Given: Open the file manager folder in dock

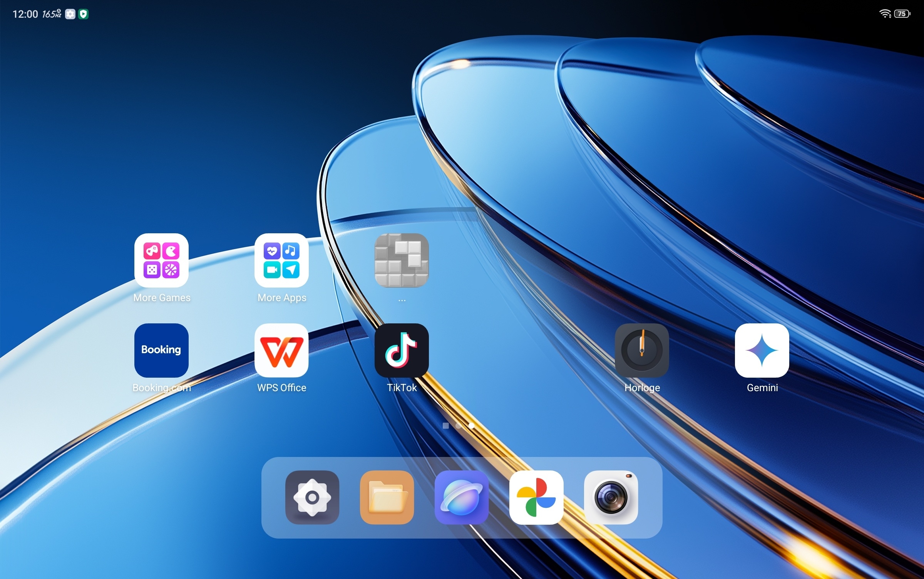Looking at the screenshot, I should coord(387,497).
